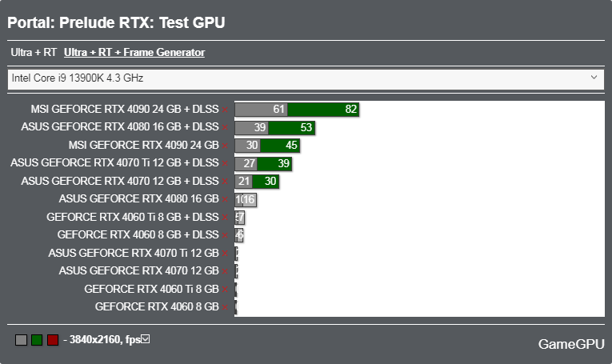Click the gray bar showing 61 fps
612x364 pixels.
[x=261, y=110]
